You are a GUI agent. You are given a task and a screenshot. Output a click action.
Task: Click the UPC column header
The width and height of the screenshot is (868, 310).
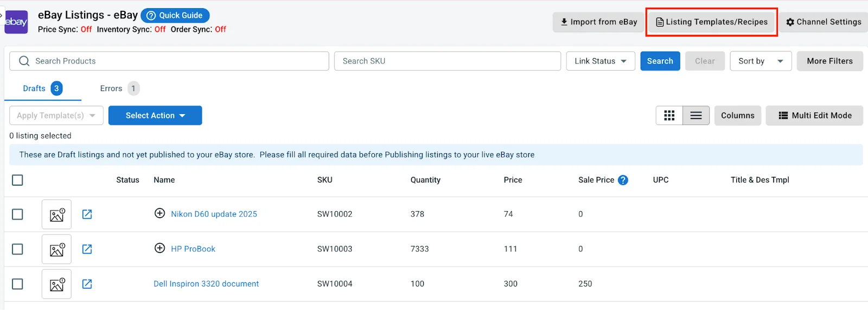[x=661, y=180]
